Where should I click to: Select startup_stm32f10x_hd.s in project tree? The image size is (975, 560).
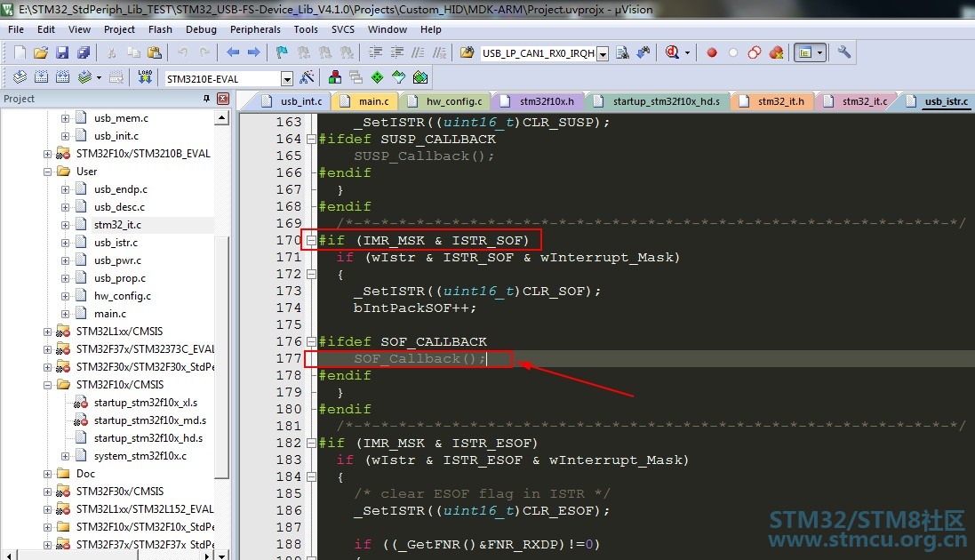click(x=148, y=439)
